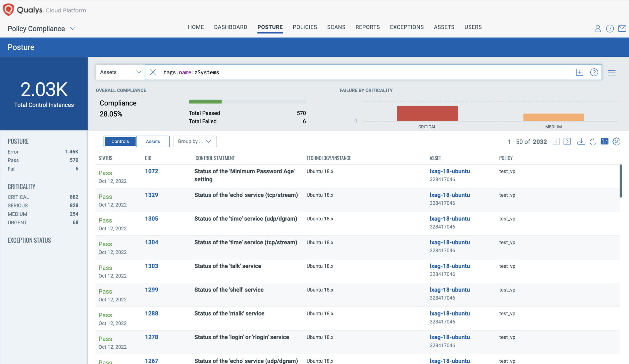This screenshot has width=629, height=364.
Task: Click the green compliance progress bar
Action: (205, 101)
